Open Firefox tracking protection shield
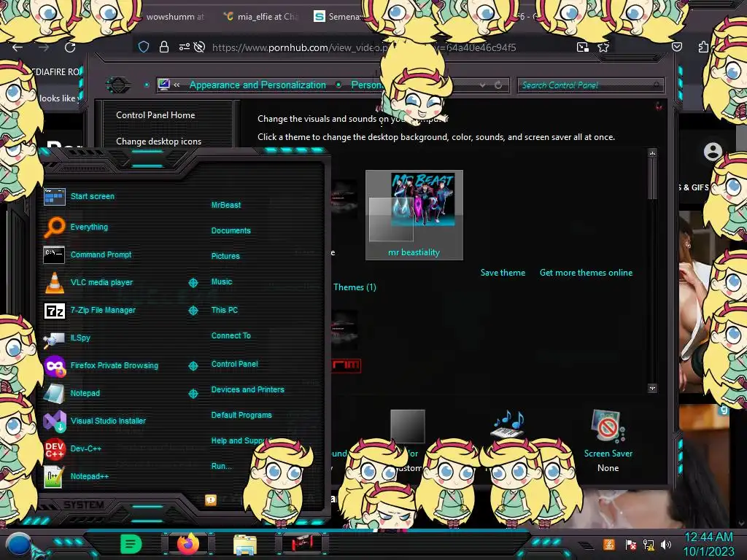Image resolution: width=747 pixels, height=560 pixels. coord(144,47)
